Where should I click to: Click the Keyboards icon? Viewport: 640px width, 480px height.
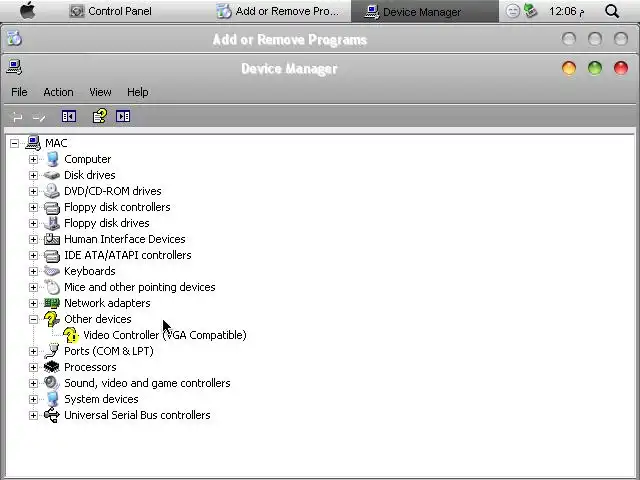click(x=52, y=271)
